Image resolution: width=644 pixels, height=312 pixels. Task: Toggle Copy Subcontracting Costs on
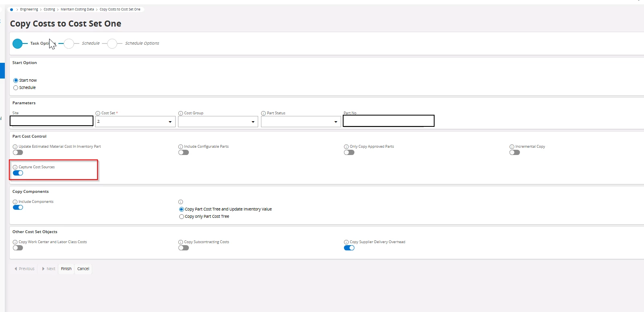pyautogui.click(x=184, y=248)
